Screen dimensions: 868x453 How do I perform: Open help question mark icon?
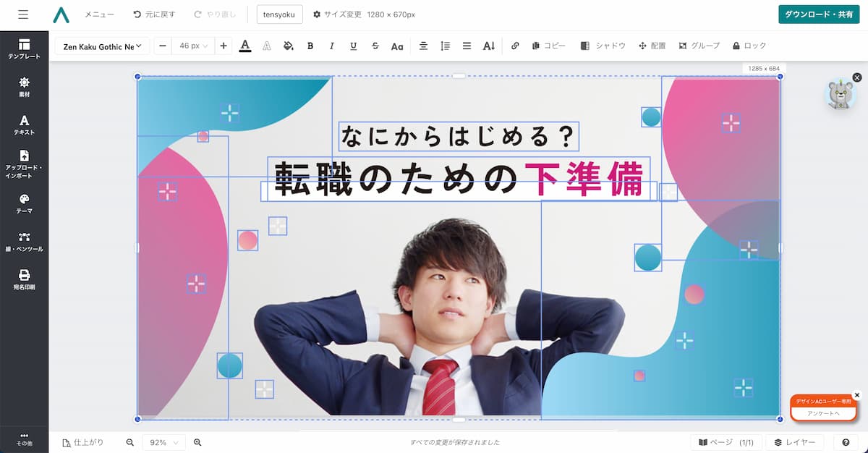[846, 442]
